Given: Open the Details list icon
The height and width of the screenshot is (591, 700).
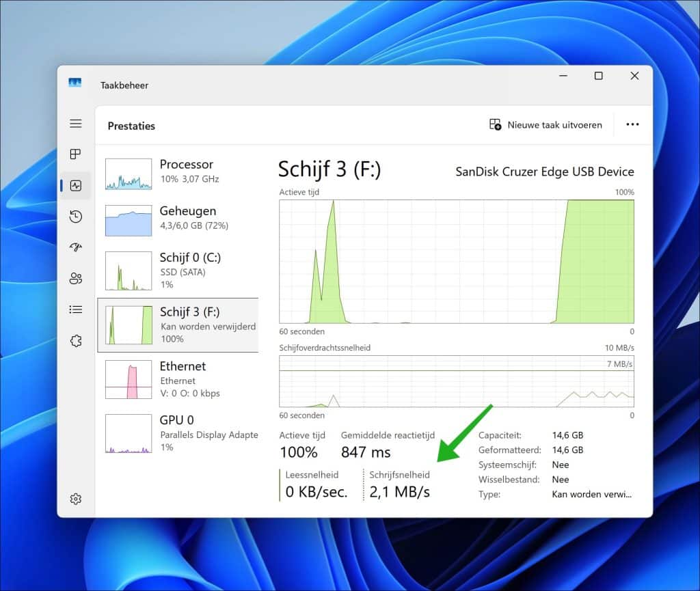Looking at the screenshot, I should coord(76,310).
